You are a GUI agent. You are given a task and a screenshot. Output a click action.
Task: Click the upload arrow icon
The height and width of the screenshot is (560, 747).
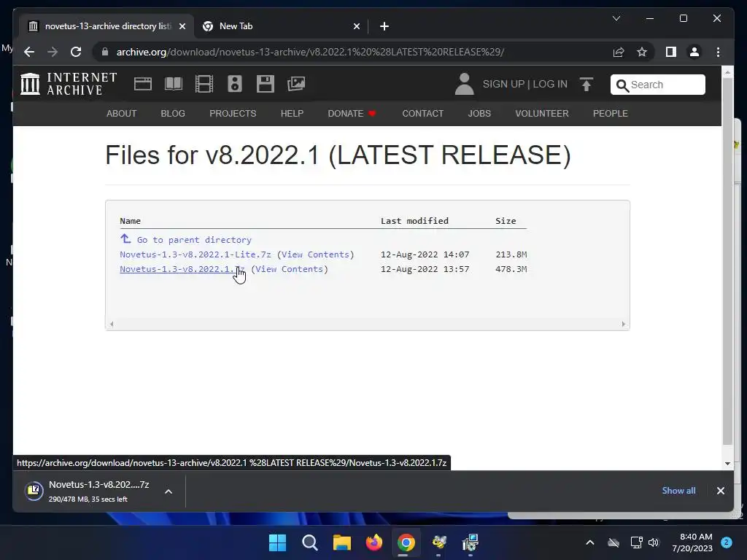click(x=587, y=85)
